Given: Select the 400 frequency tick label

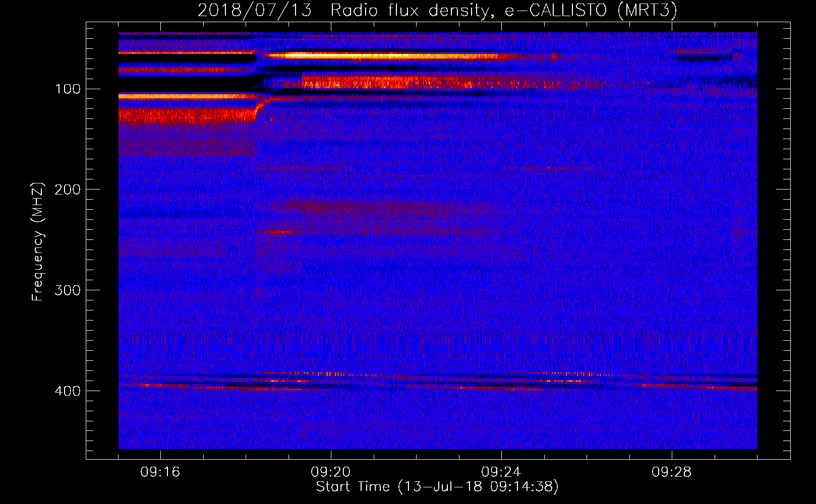Looking at the screenshot, I should click(x=68, y=392).
